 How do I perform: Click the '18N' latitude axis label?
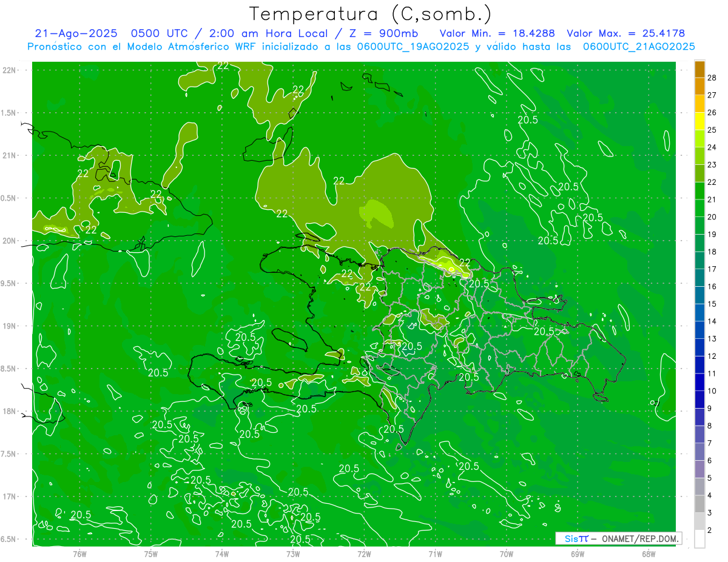[10, 411]
